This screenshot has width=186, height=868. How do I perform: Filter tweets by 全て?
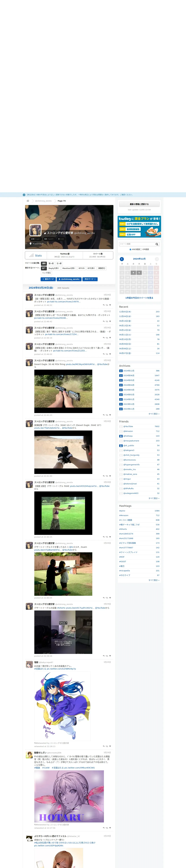[44, 268]
